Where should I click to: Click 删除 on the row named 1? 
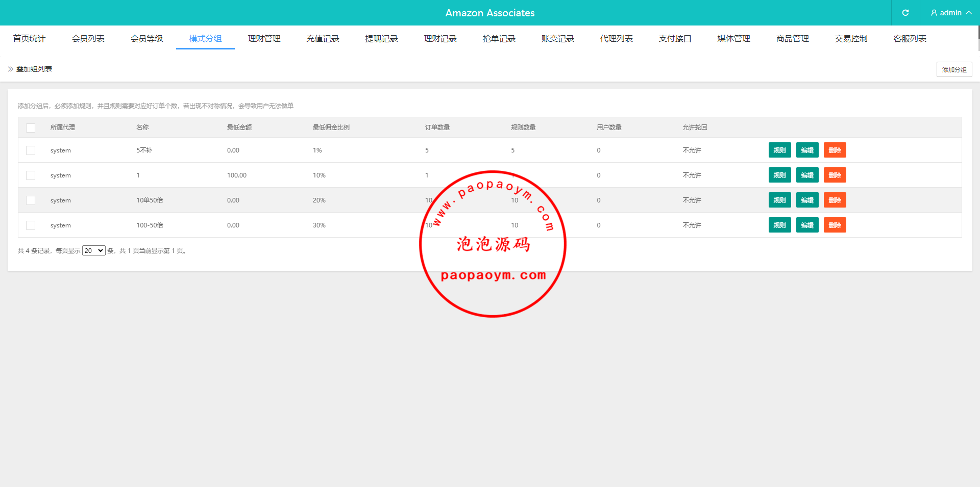coord(835,175)
